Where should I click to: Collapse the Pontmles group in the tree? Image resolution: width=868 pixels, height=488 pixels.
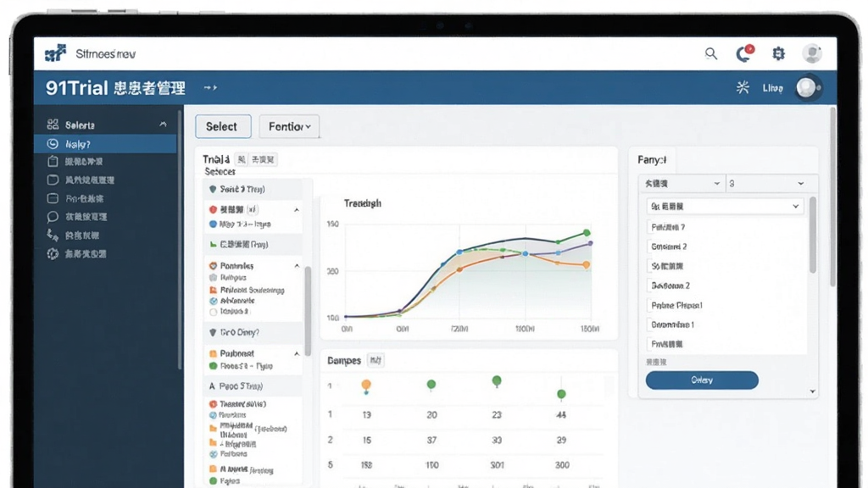(297, 266)
